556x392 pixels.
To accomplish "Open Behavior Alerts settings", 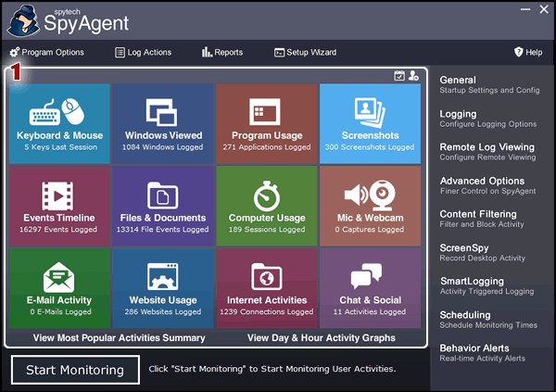I will pos(482,353).
